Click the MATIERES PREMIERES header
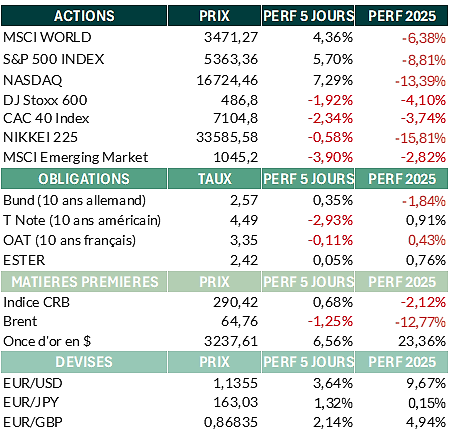 click(84, 282)
